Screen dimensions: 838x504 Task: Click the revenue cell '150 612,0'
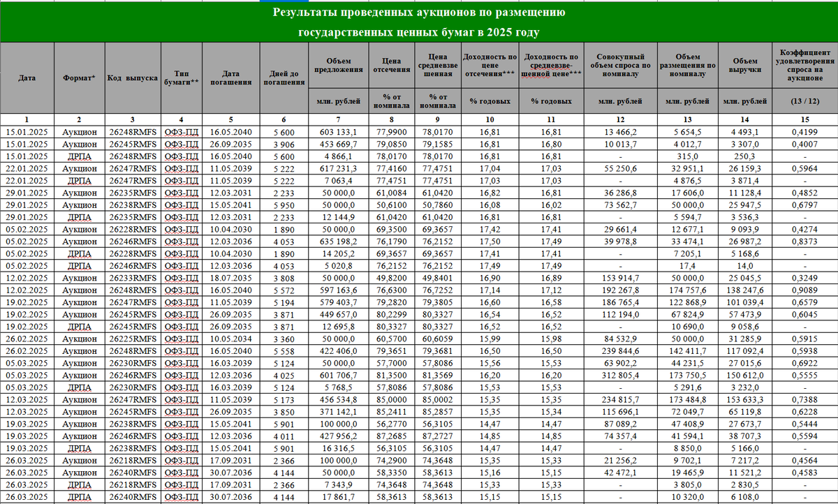tap(745, 374)
